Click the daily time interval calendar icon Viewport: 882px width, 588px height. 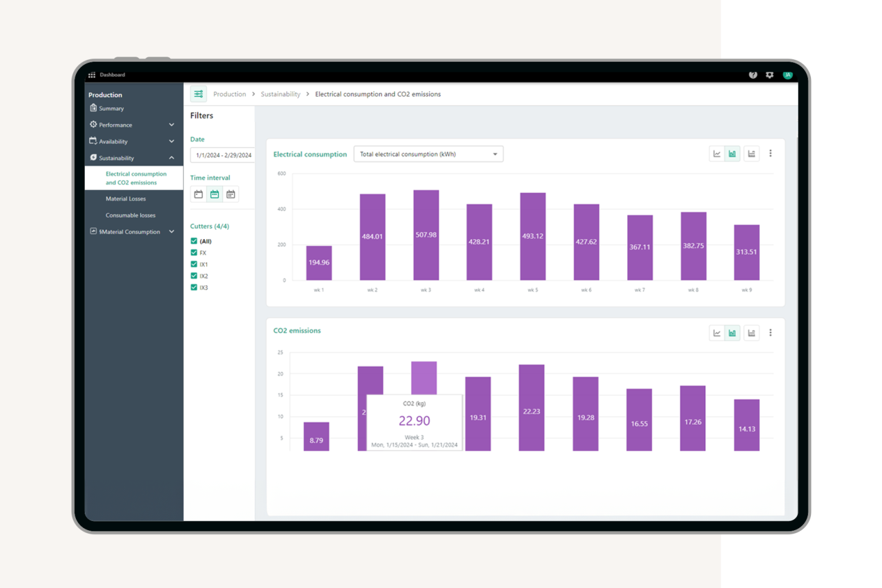(198, 194)
